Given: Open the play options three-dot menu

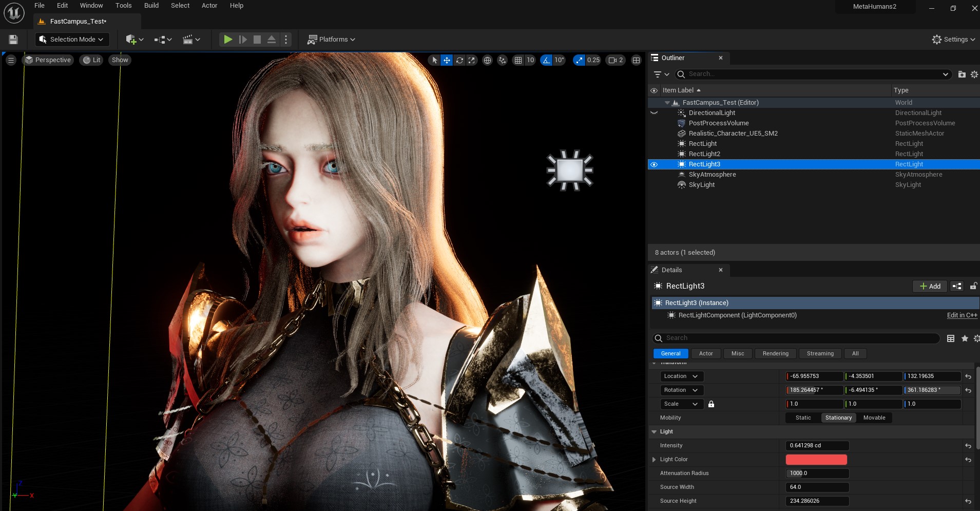Looking at the screenshot, I should click(286, 40).
